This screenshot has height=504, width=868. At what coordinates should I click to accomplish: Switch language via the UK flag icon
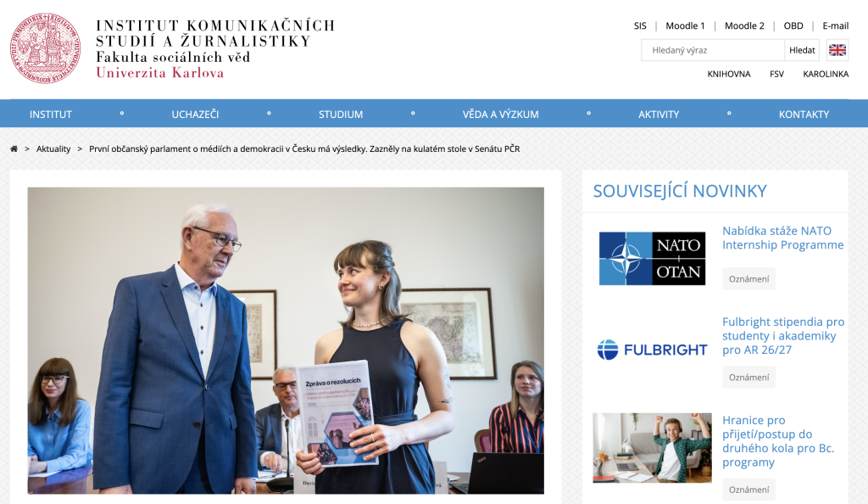coord(837,50)
